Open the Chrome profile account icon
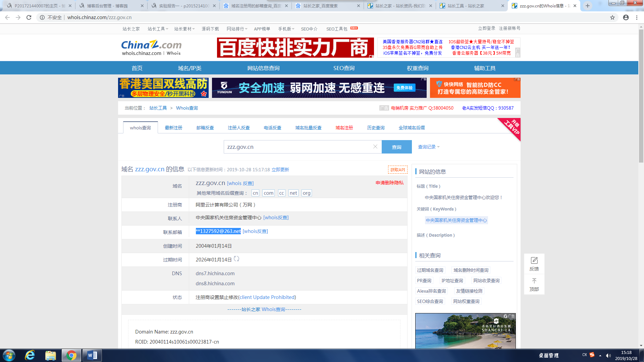This screenshot has height=362, width=644. point(626,17)
